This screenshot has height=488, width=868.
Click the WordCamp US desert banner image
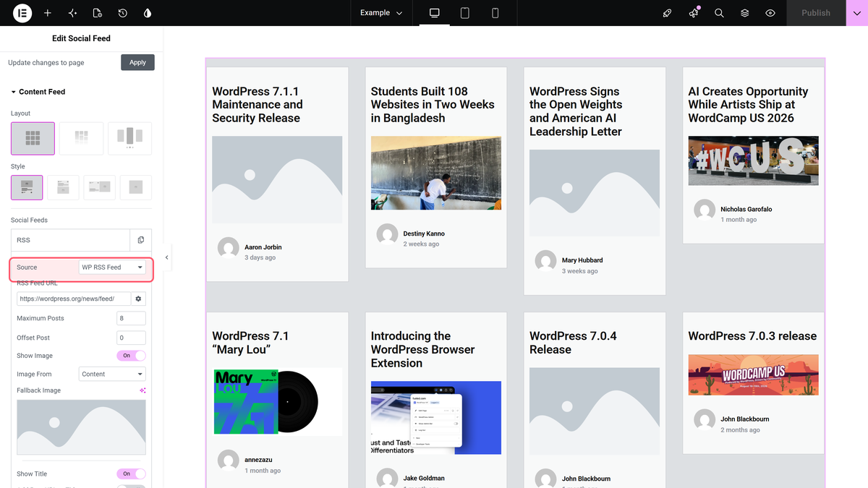pyautogui.click(x=753, y=374)
